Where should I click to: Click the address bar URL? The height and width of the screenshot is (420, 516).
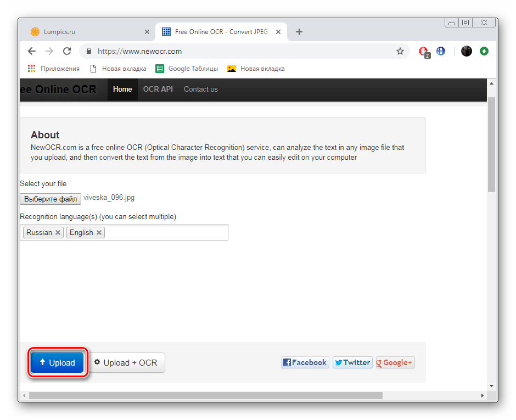[139, 51]
